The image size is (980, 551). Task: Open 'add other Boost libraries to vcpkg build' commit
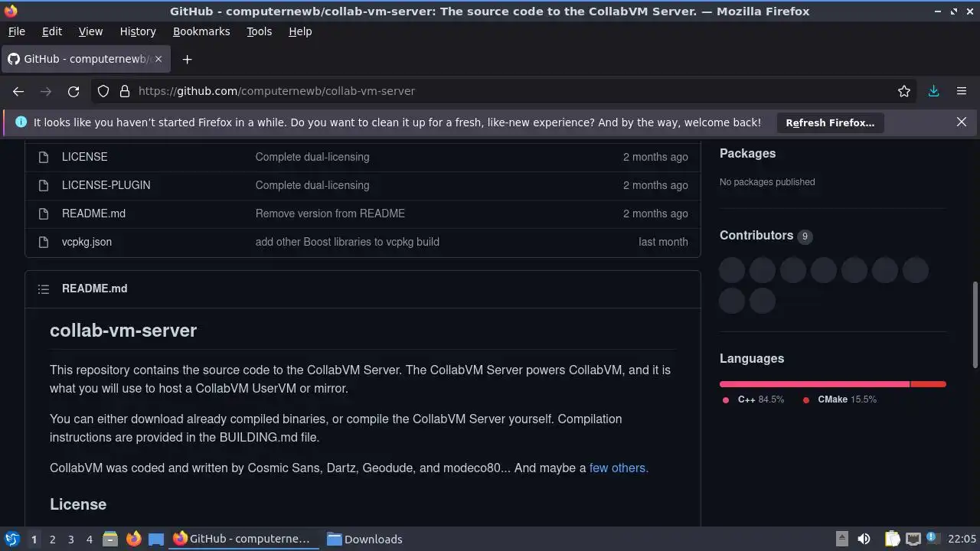347,242
